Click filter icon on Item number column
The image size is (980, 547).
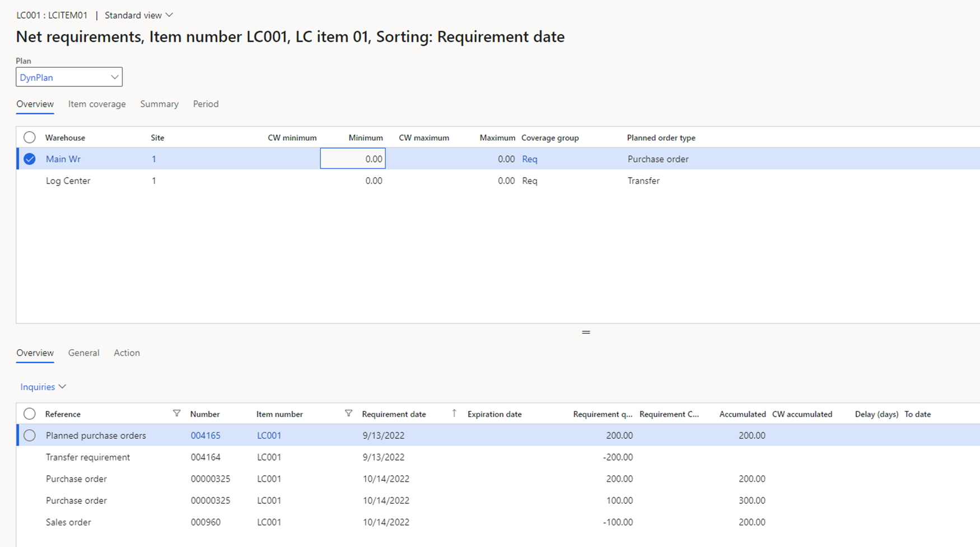(x=348, y=414)
